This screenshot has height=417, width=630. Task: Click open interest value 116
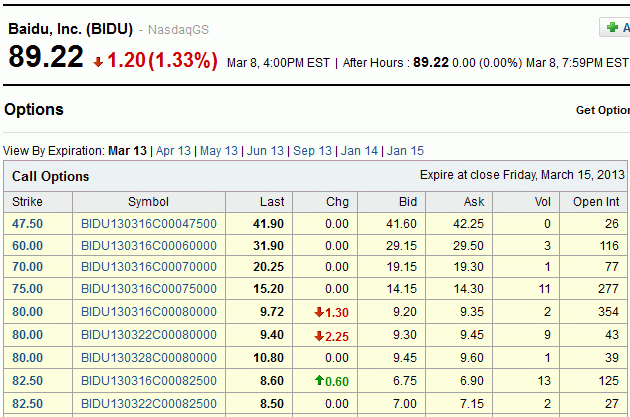pos(608,245)
